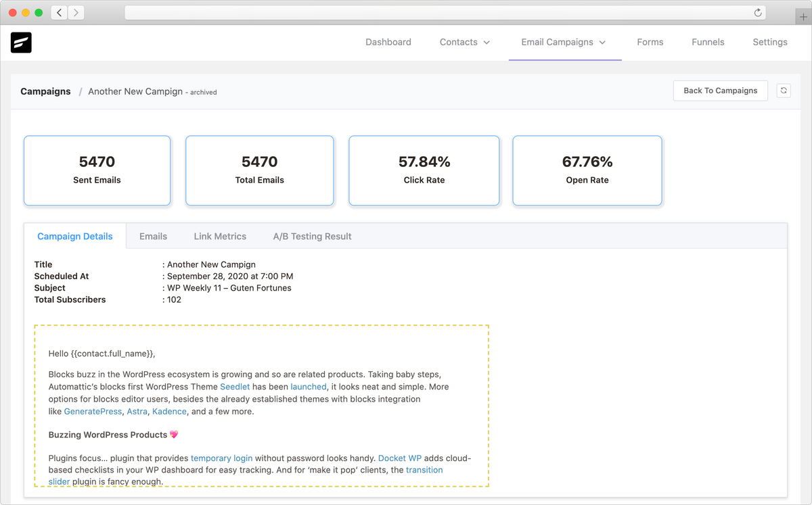The width and height of the screenshot is (812, 505).
Task: Click the Back To Campaigns button
Action: pyautogui.click(x=720, y=91)
